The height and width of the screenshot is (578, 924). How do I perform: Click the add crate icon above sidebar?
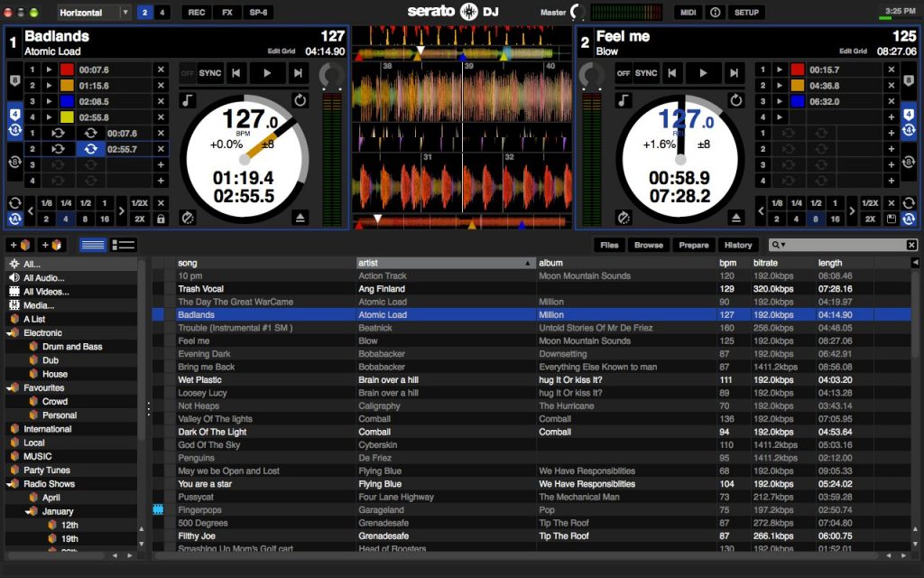[x=21, y=245]
